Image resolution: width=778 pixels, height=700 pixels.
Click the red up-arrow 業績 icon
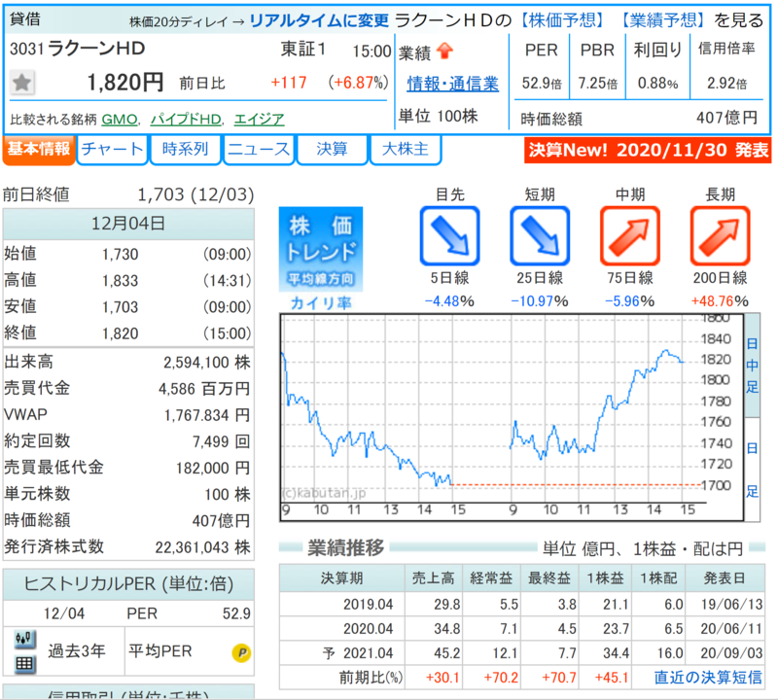coord(445,51)
